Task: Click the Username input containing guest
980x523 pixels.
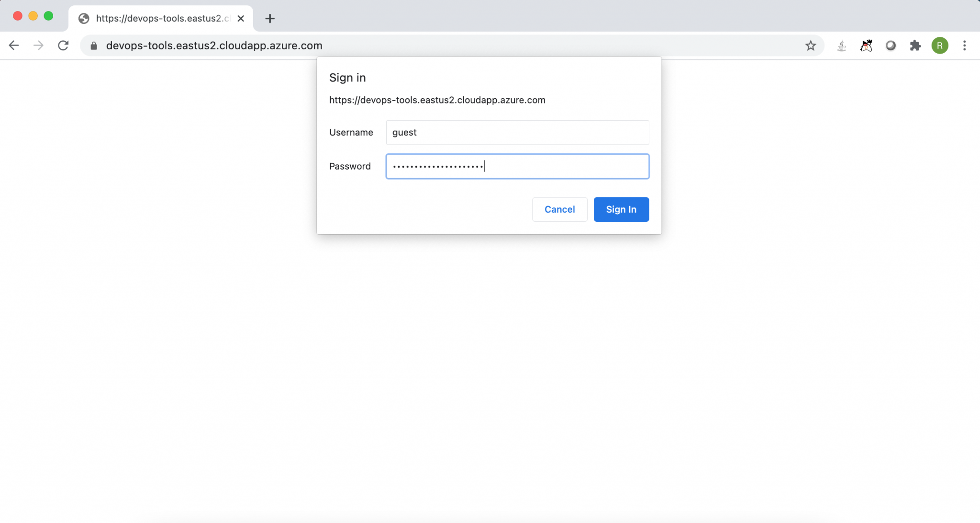Action: [x=517, y=133]
